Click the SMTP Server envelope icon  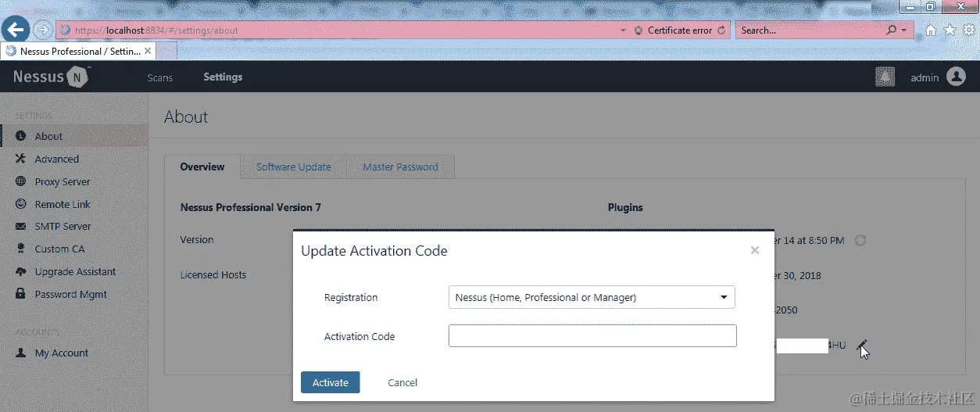[21, 227]
